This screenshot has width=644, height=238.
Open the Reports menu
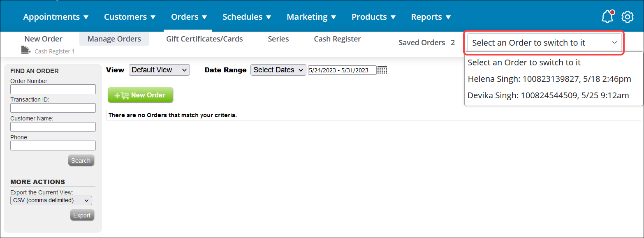coord(430,16)
